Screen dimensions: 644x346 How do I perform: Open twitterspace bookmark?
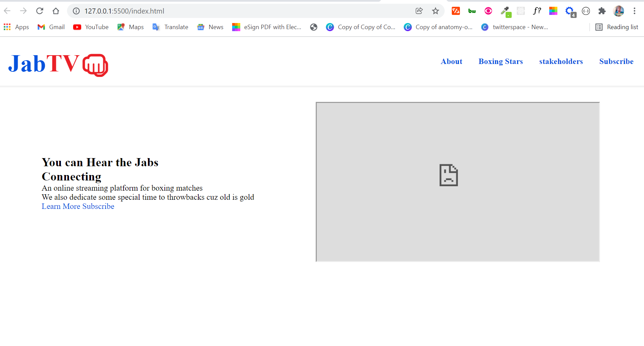[514, 27]
